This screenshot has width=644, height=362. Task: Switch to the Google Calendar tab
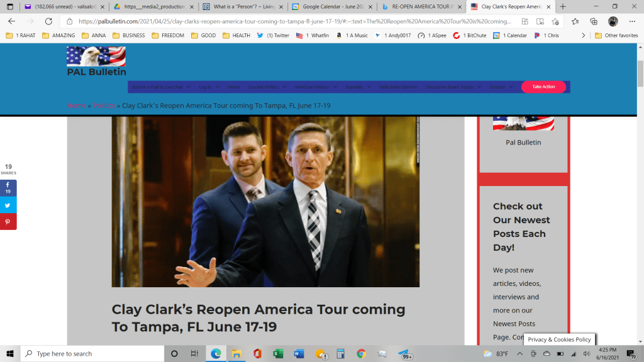pyautogui.click(x=332, y=6)
